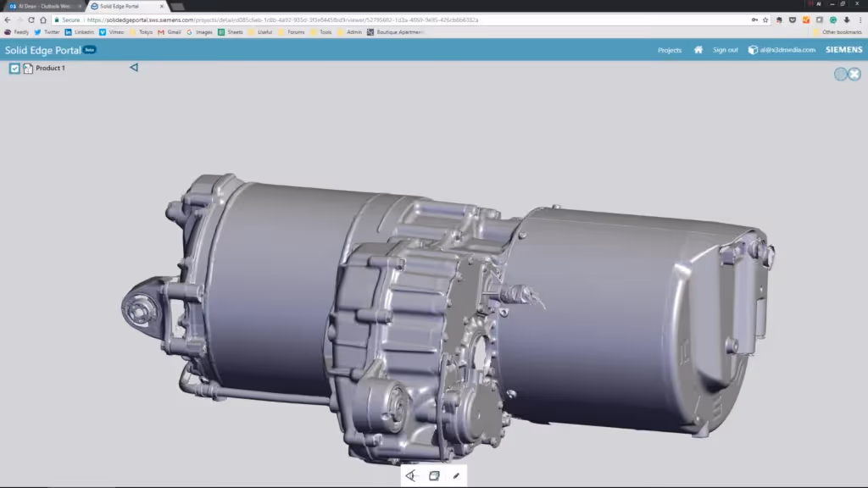
Task: Go to portal home via house icon
Action: 698,50
